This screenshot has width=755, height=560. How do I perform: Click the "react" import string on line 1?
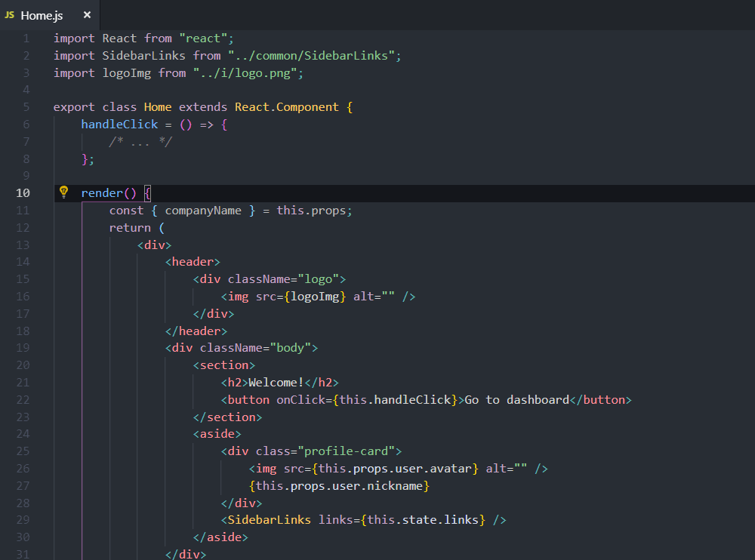pos(205,38)
